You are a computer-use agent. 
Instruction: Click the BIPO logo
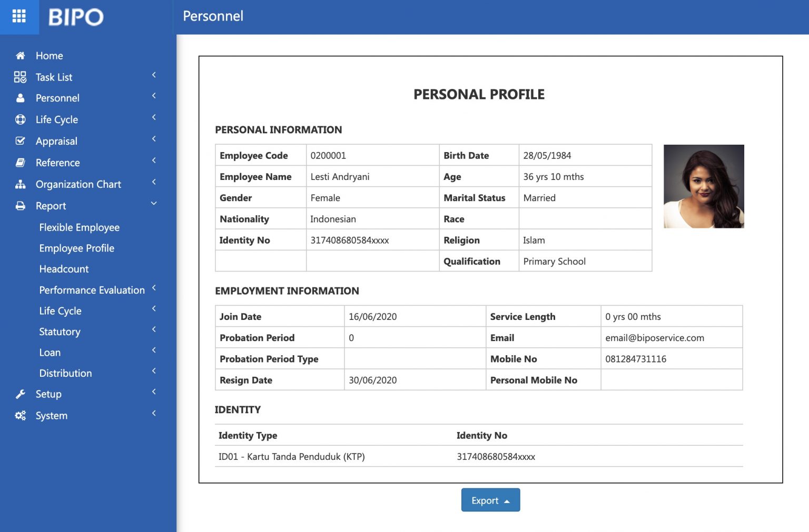pyautogui.click(x=76, y=17)
